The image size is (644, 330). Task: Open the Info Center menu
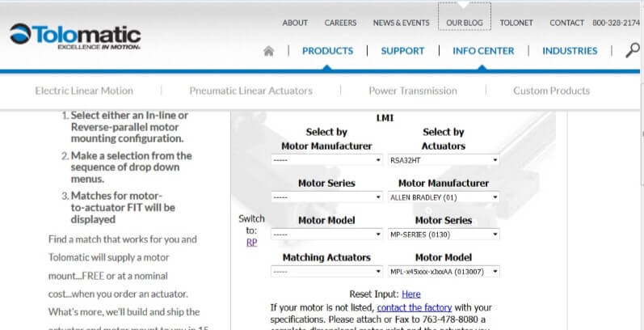483,51
